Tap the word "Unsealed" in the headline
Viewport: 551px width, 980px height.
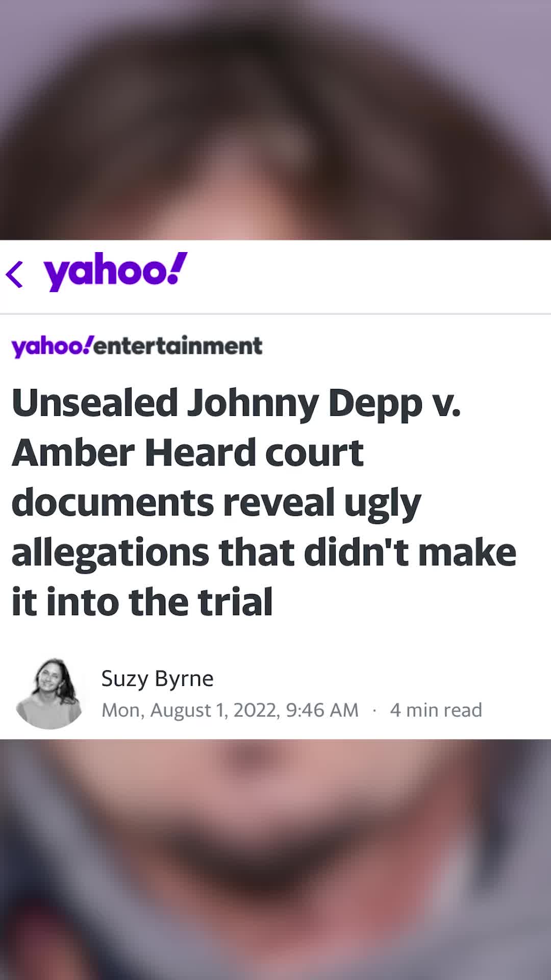(x=94, y=403)
